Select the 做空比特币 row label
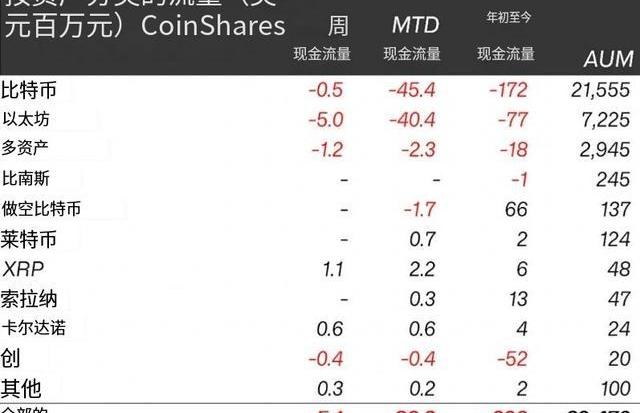640x413 pixels. [43, 209]
